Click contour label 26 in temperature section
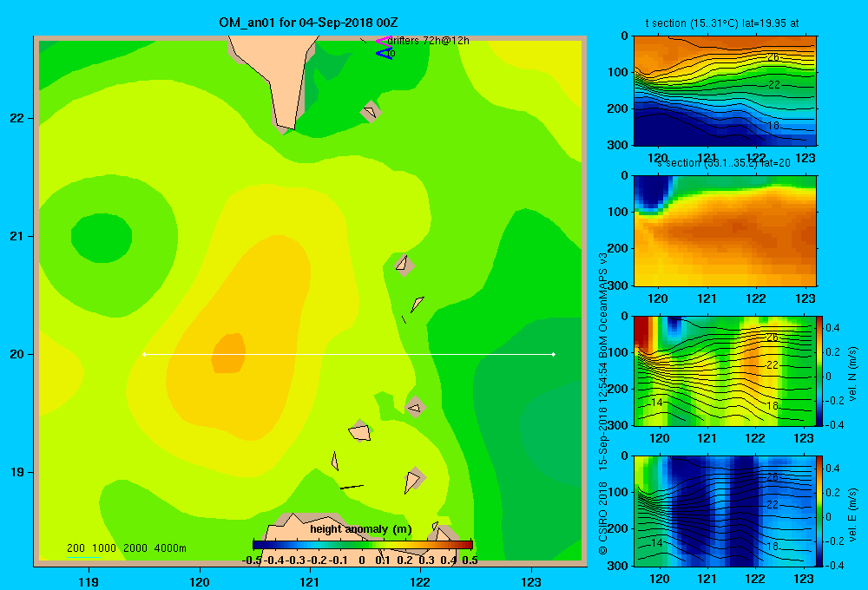The width and height of the screenshot is (868, 590). coord(773,57)
